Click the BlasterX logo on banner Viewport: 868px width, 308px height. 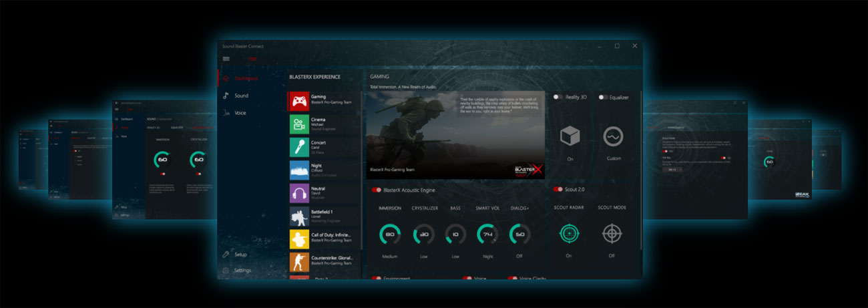click(527, 168)
